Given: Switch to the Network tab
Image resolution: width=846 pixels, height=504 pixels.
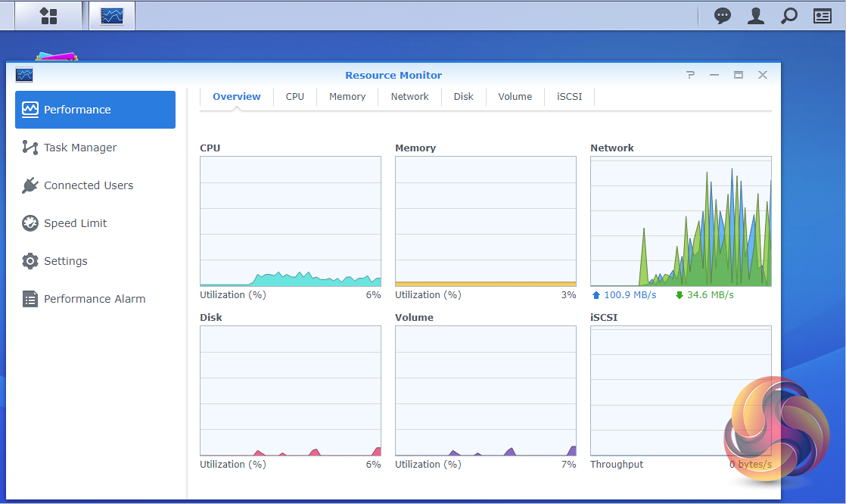Looking at the screenshot, I should [409, 97].
